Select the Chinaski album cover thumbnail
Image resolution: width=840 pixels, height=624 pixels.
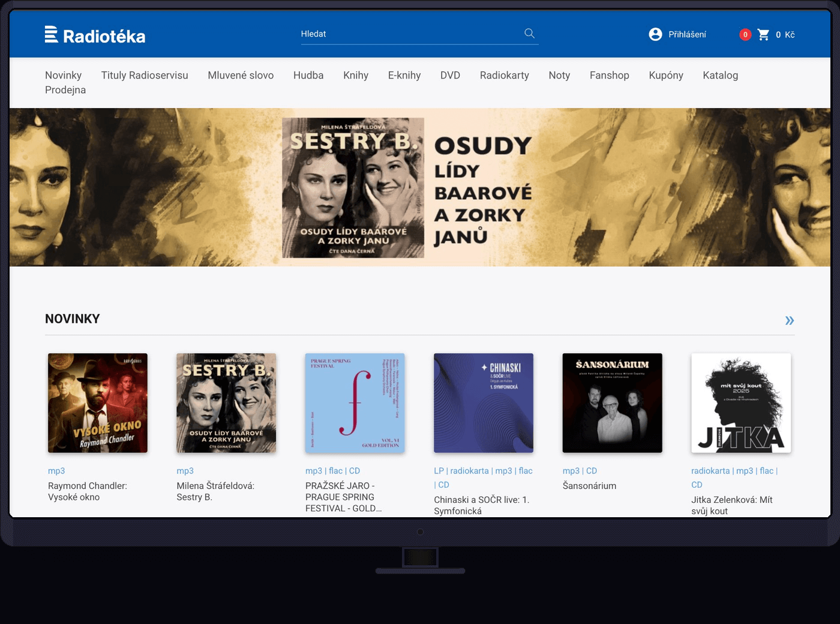484,403
